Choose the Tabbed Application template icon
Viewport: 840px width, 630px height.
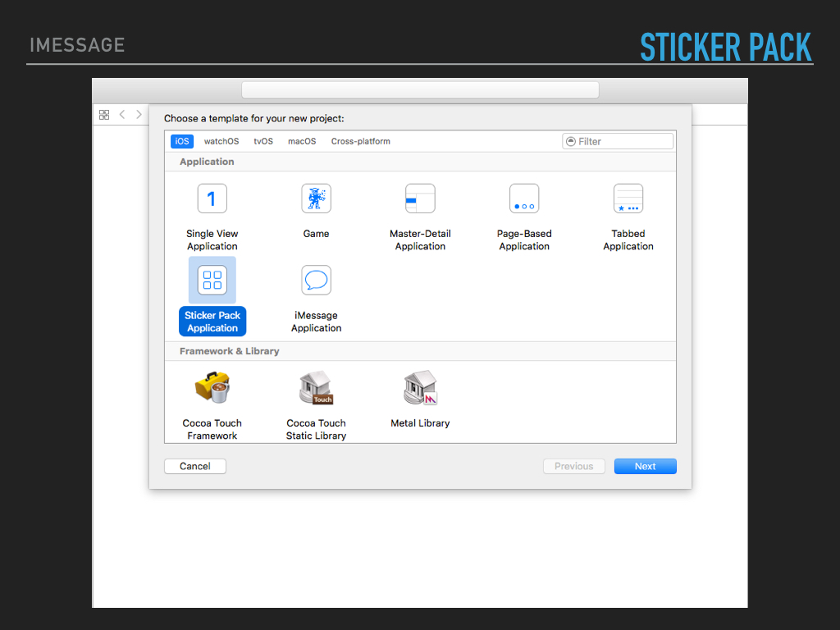628,199
